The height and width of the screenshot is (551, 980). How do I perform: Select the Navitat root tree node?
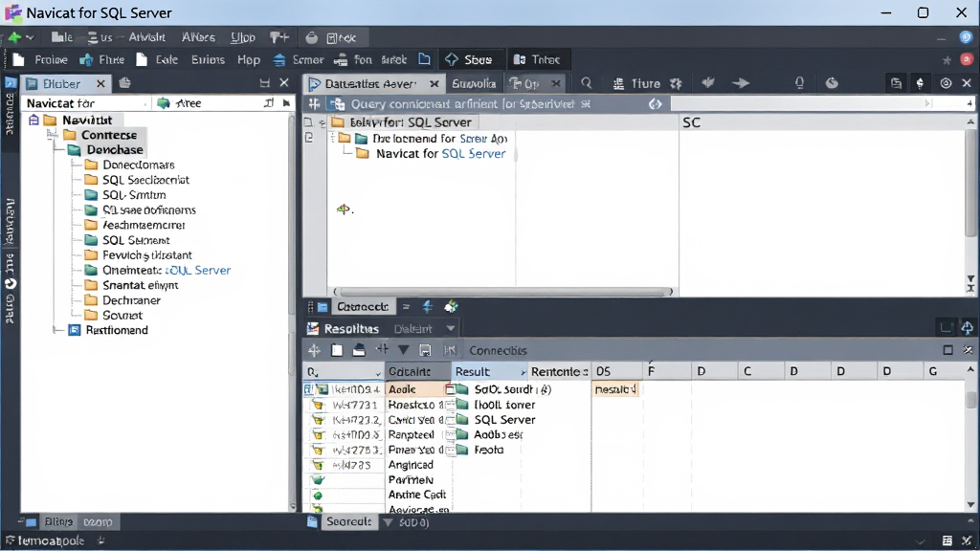87,120
